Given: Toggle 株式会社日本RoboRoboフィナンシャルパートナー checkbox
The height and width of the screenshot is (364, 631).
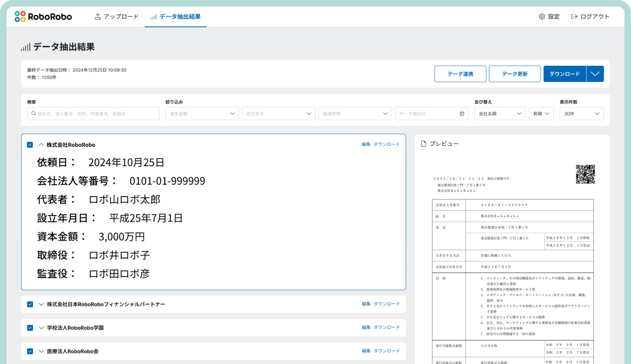Looking at the screenshot, I should pyautogui.click(x=30, y=304).
